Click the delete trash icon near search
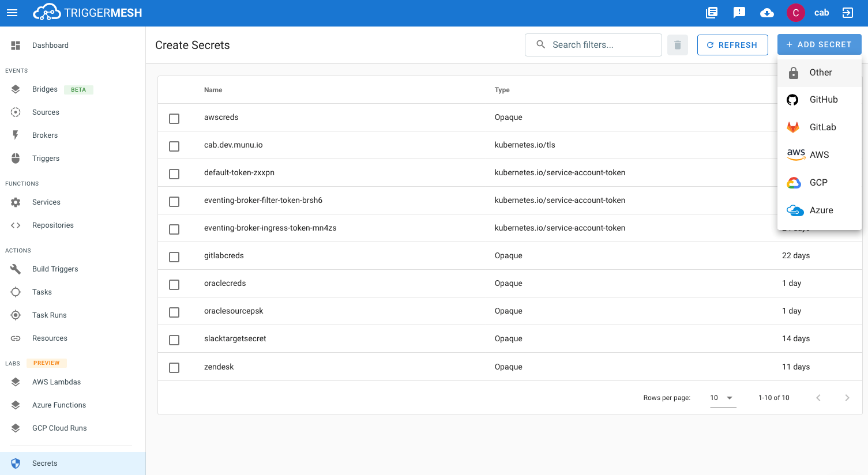This screenshot has height=475, width=868. click(x=677, y=44)
